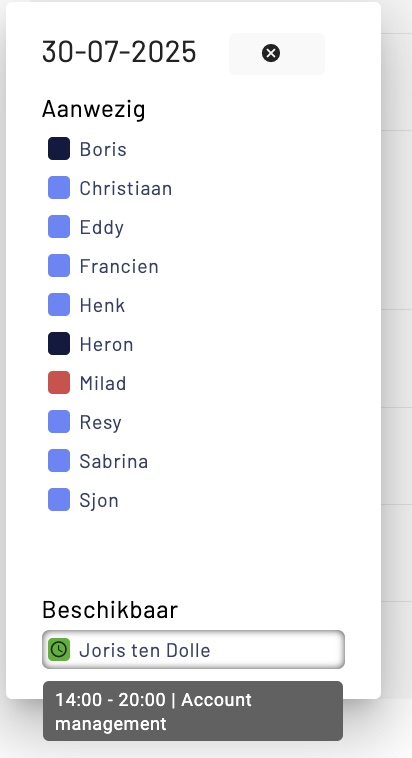This screenshot has height=758, width=412.
Task: Click the red swatch next to Milad
Action: [59, 382]
